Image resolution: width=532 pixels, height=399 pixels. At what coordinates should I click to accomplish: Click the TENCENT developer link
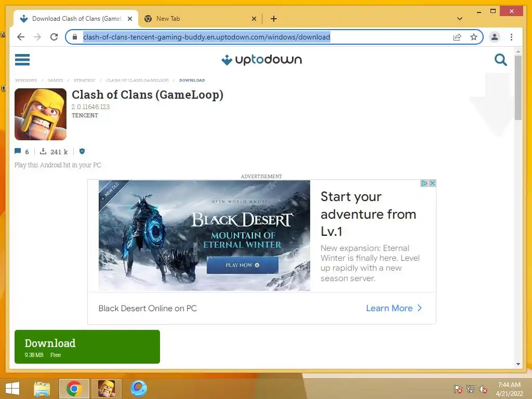click(x=85, y=115)
